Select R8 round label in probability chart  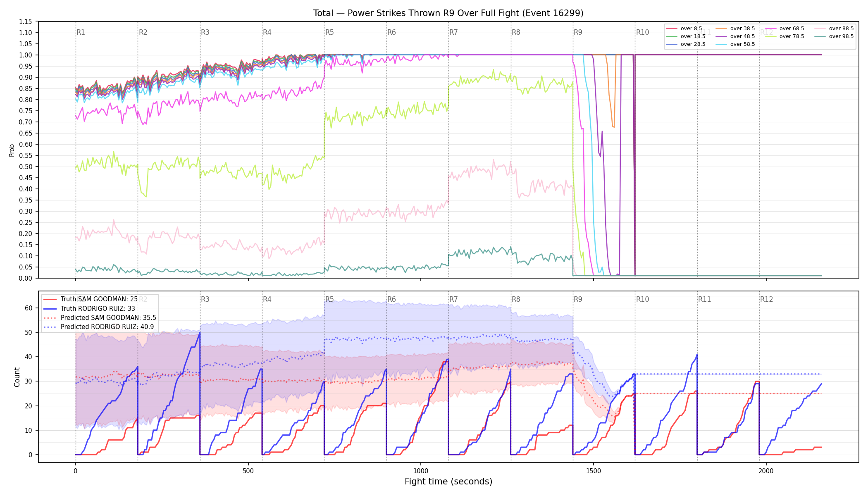click(516, 32)
